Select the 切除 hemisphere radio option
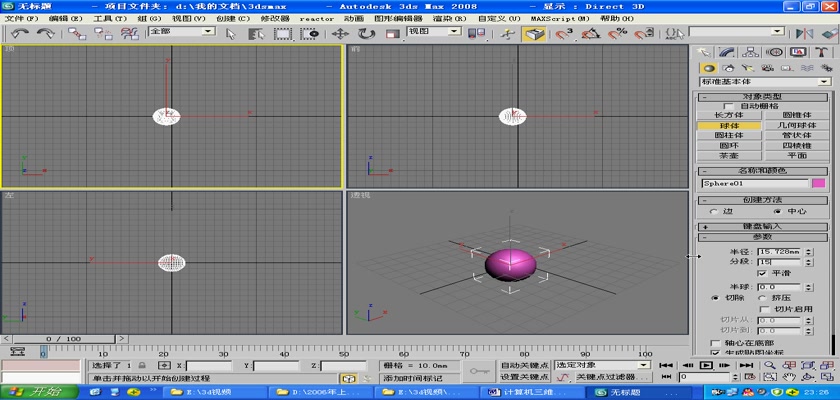 tap(714, 298)
